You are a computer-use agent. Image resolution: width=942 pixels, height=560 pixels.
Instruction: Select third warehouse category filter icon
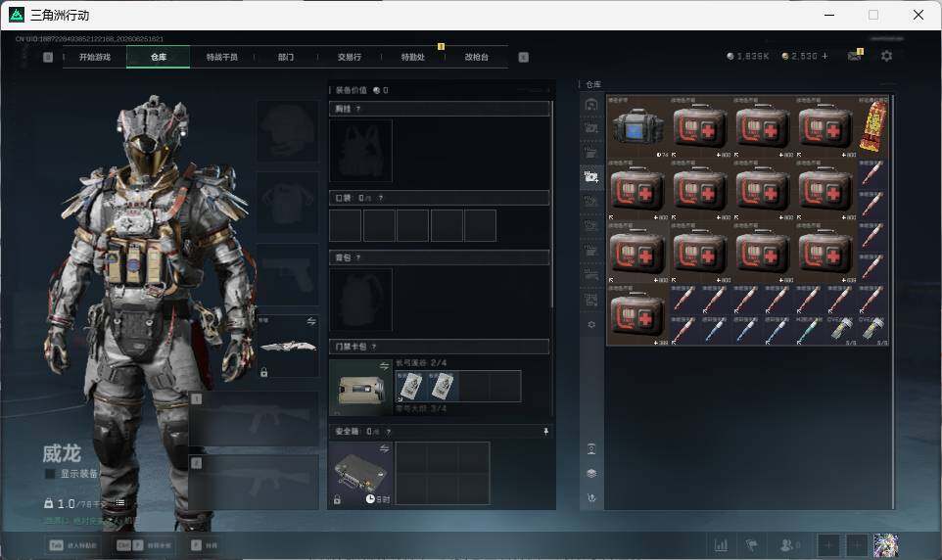(x=591, y=152)
